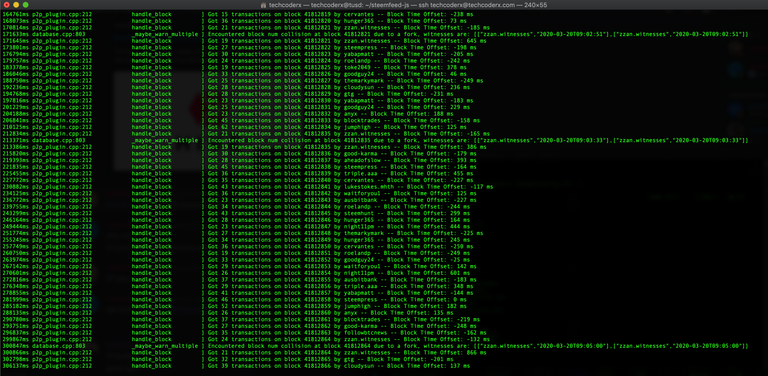Click 'Encountered block num collision at block 41812864'
768x376 pixels.
coord(289,346)
